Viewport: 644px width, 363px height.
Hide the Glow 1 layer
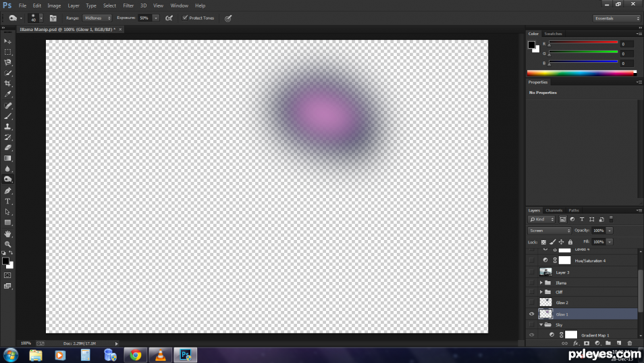(x=531, y=314)
